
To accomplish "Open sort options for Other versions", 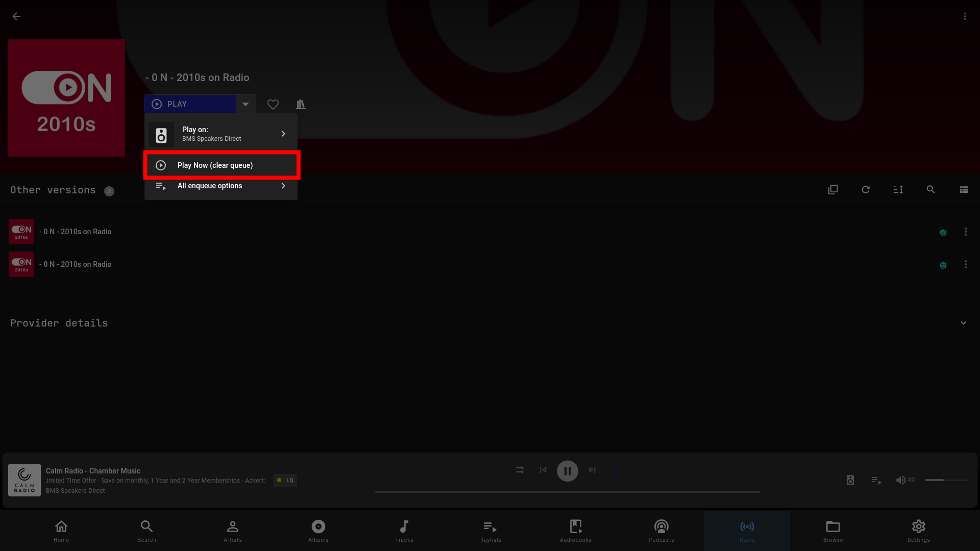I will click(x=898, y=190).
